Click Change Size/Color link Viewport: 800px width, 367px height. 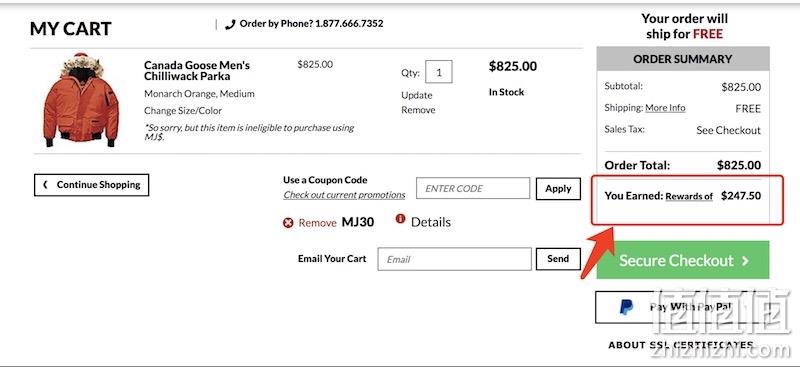coord(183,110)
